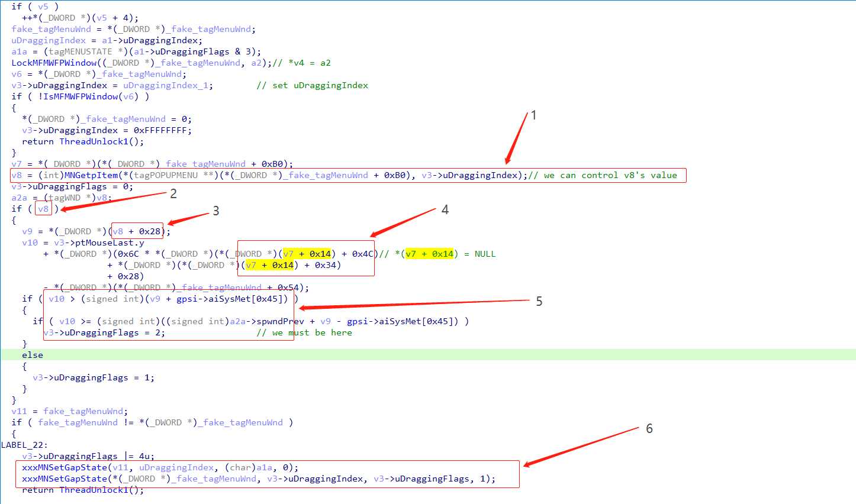Click the "we can control v8's value" comment
Screen dimensions: 856x504
pyautogui.click(x=605, y=175)
